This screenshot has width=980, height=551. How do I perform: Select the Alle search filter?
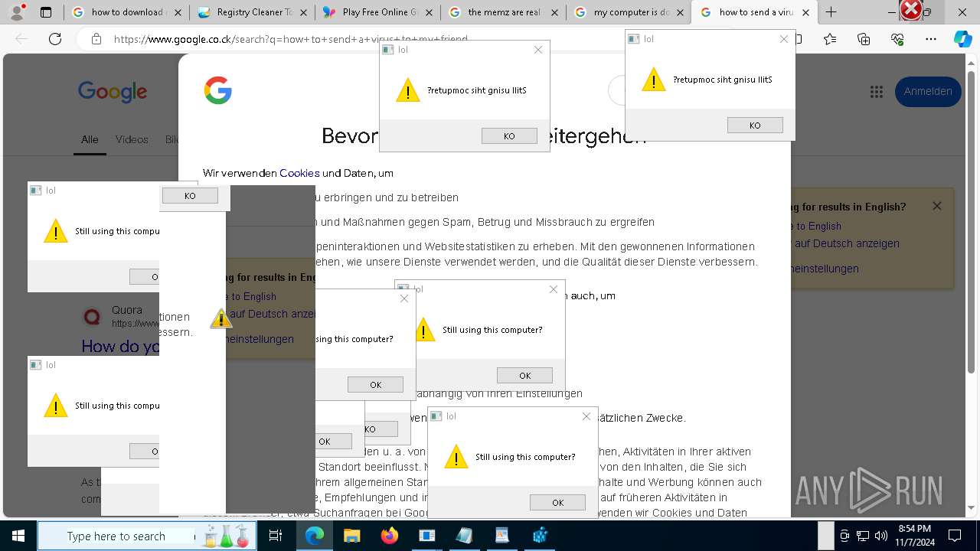(x=90, y=139)
